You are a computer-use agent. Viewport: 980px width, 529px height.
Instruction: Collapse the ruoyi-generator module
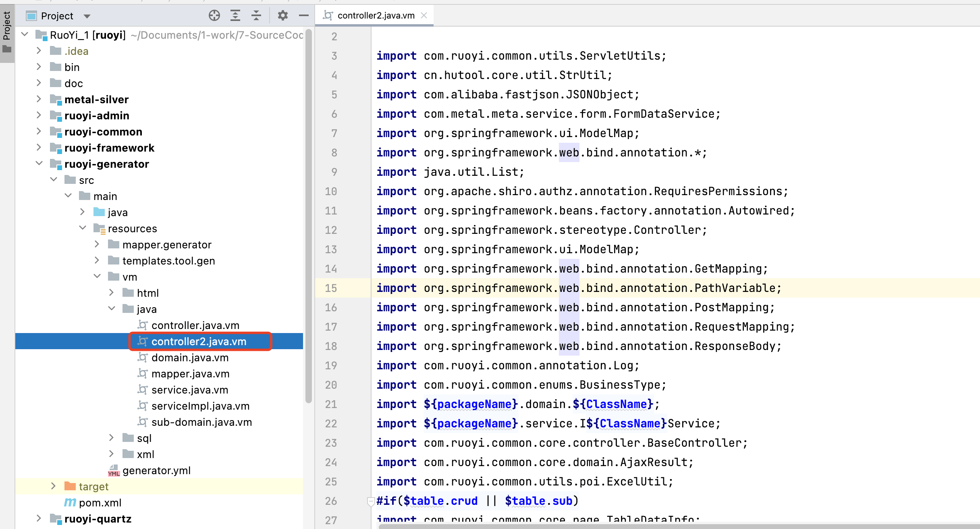39,164
